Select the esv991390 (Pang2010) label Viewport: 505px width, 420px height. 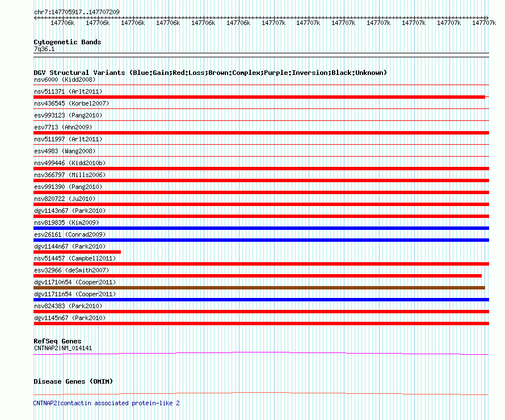point(68,187)
